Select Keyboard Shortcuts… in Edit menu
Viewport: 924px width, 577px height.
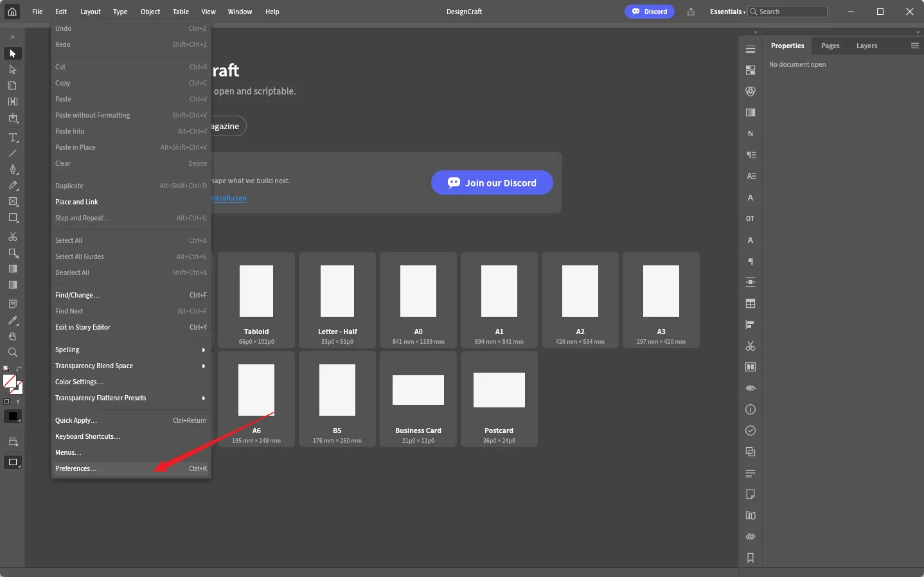pos(131,437)
